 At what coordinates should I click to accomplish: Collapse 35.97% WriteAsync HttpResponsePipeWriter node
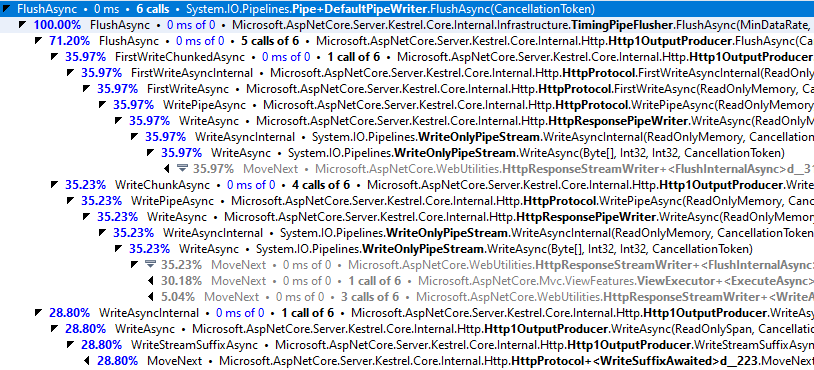pos(118,121)
